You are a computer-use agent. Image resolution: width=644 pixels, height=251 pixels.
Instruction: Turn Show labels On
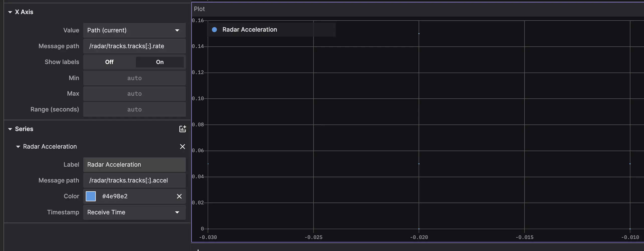160,62
